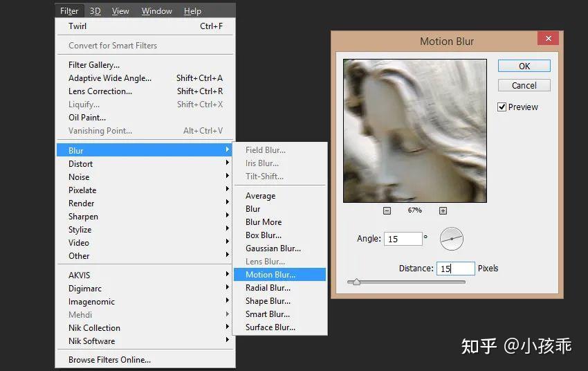Expand the Video submenu

coord(144,242)
